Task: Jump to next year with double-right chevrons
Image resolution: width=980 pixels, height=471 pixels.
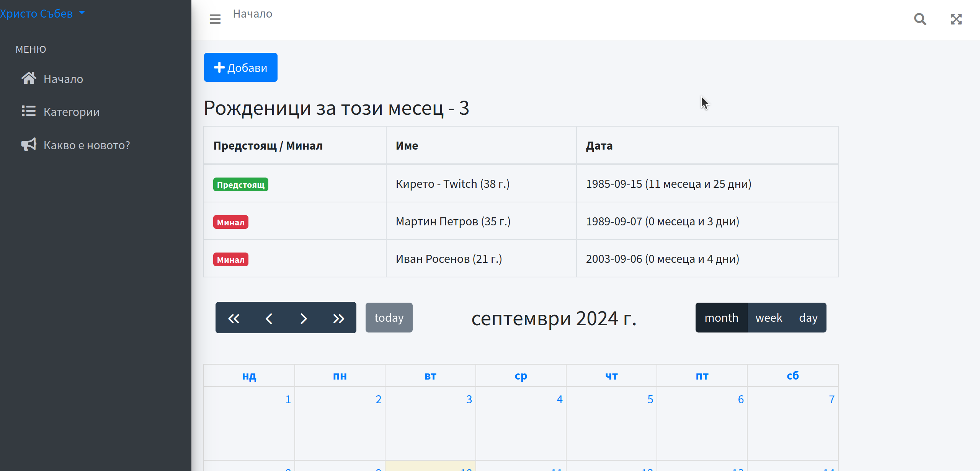Action: click(x=338, y=318)
